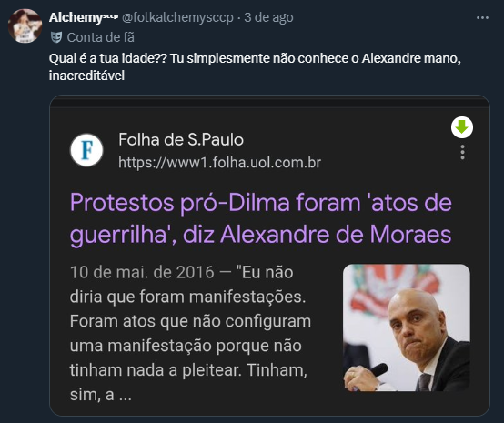Click the sccp superscript beside the Alchemy name

click(110, 15)
